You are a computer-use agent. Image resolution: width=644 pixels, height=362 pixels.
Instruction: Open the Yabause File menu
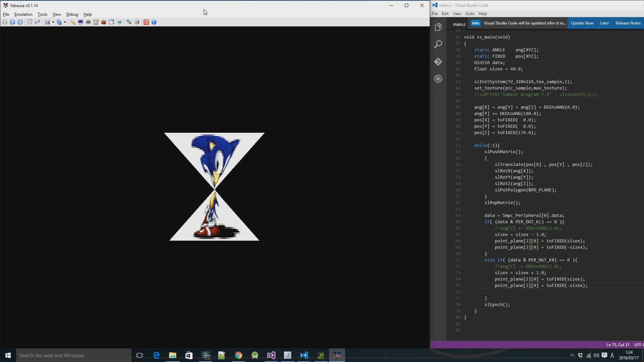click(6, 14)
